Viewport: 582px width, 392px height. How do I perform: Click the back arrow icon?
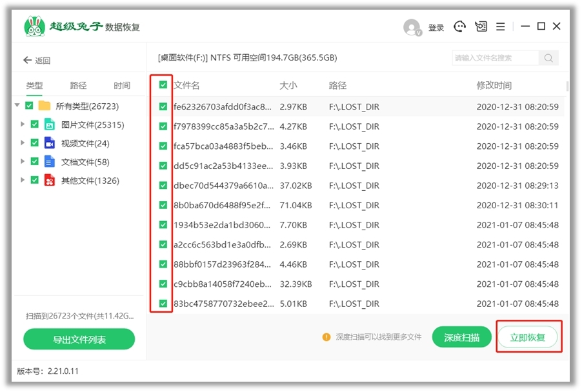(27, 60)
